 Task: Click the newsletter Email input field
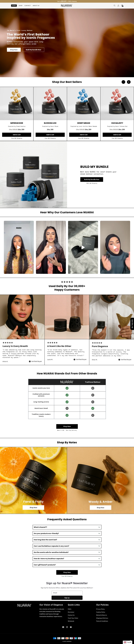67,593
